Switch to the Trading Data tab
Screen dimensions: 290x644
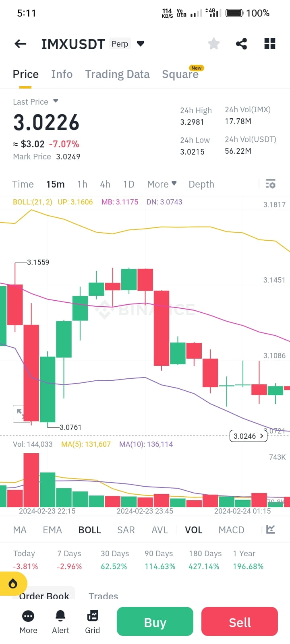tap(117, 74)
